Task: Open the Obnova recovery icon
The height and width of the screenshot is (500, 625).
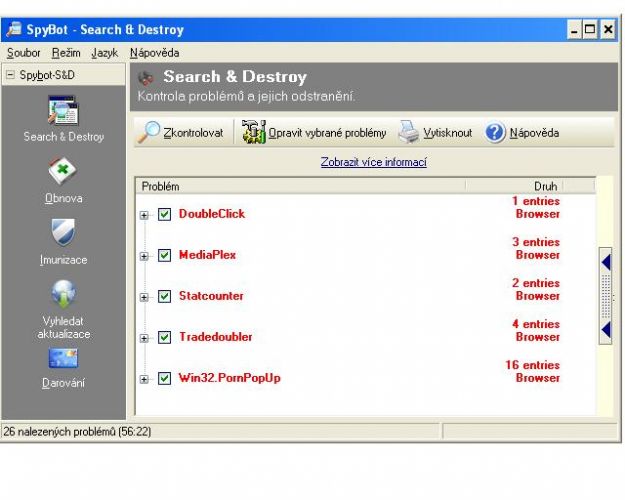Action: tap(63, 171)
